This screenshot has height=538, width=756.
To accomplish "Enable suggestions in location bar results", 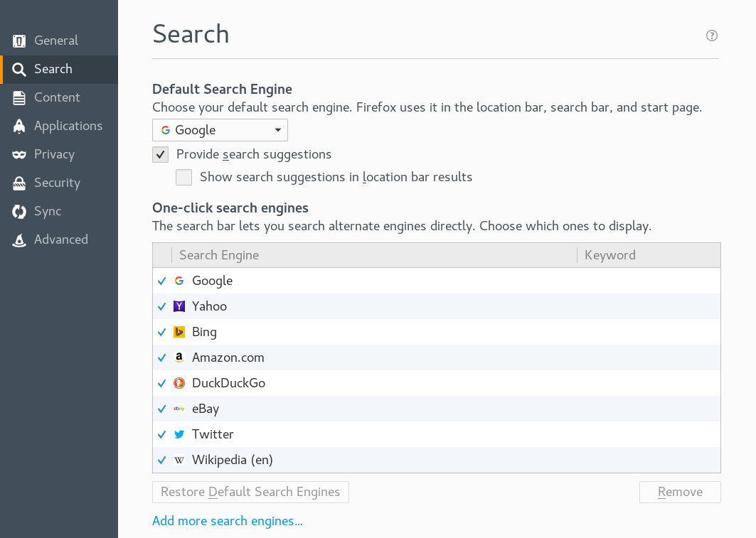I will pyautogui.click(x=184, y=177).
